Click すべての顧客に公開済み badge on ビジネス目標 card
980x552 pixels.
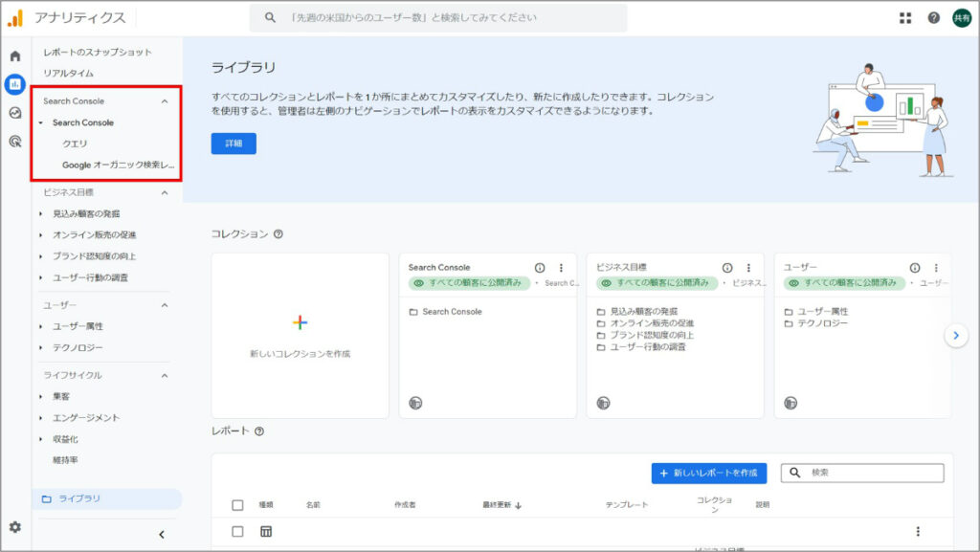(x=657, y=283)
